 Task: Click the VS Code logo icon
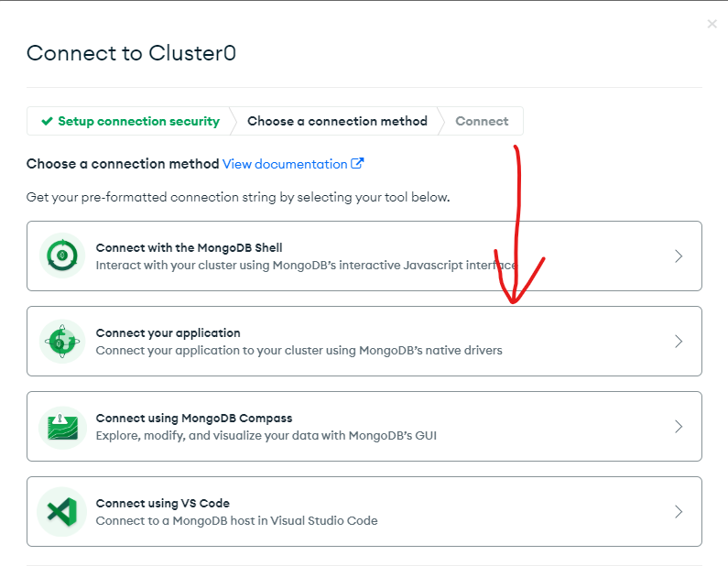point(62,512)
